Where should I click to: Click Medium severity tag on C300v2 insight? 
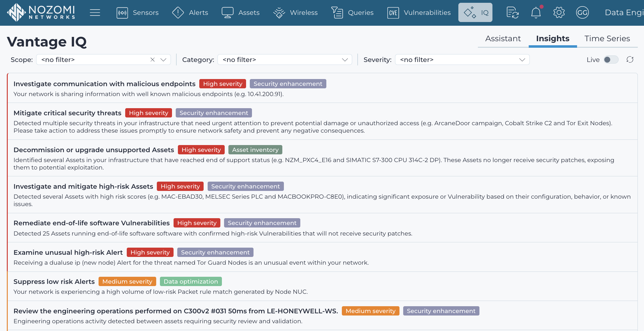(x=371, y=311)
